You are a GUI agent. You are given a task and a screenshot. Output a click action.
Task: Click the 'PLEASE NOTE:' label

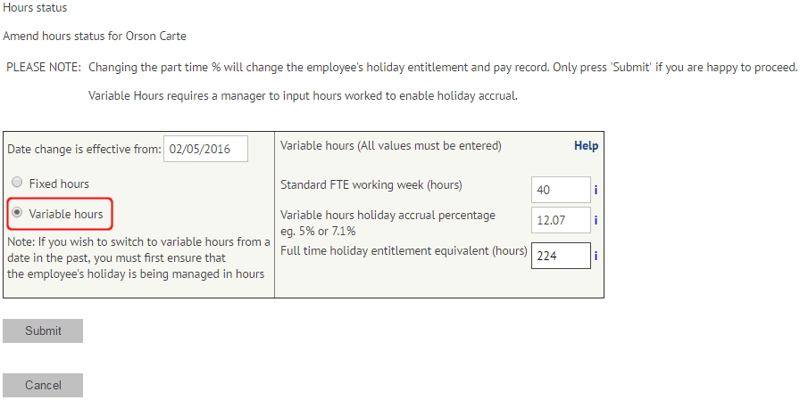(x=43, y=67)
